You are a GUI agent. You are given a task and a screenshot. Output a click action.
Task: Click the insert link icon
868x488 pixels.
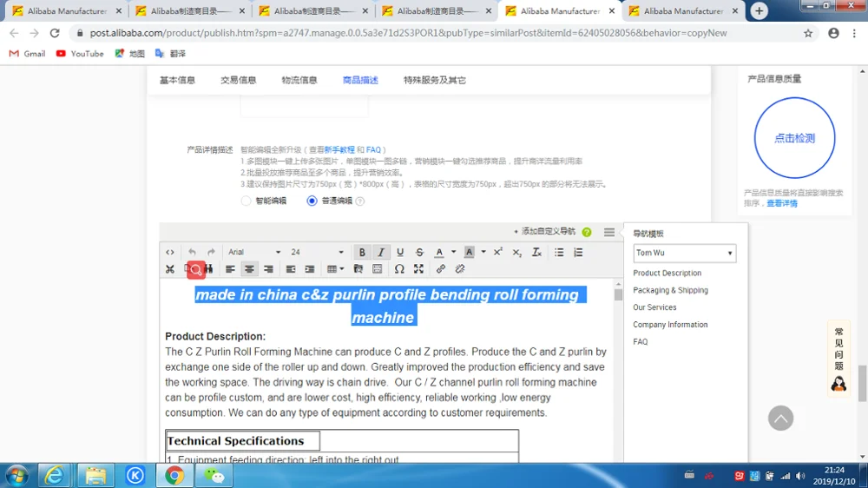coord(441,269)
